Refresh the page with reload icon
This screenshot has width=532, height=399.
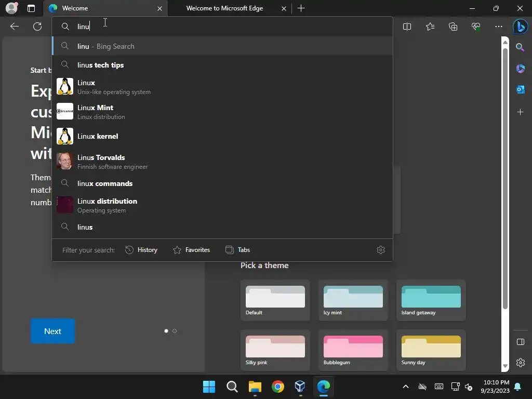point(37,26)
